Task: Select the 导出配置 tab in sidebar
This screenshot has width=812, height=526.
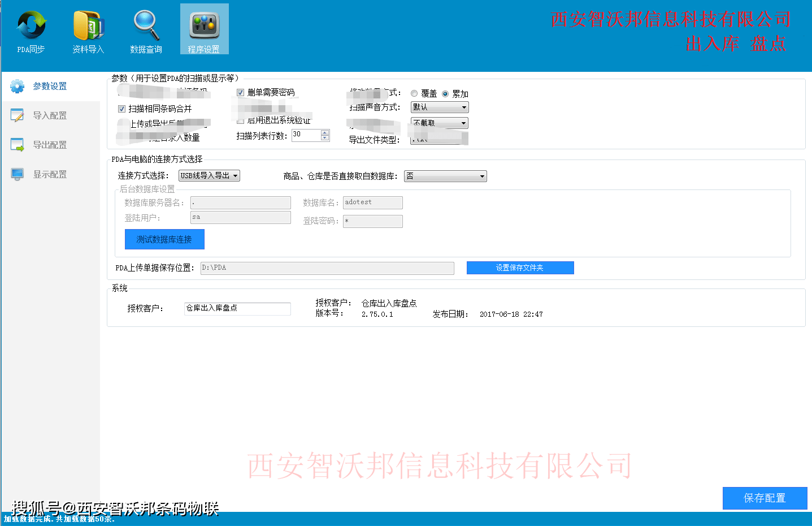Action: pyautogui.click(x=50, y=145)
